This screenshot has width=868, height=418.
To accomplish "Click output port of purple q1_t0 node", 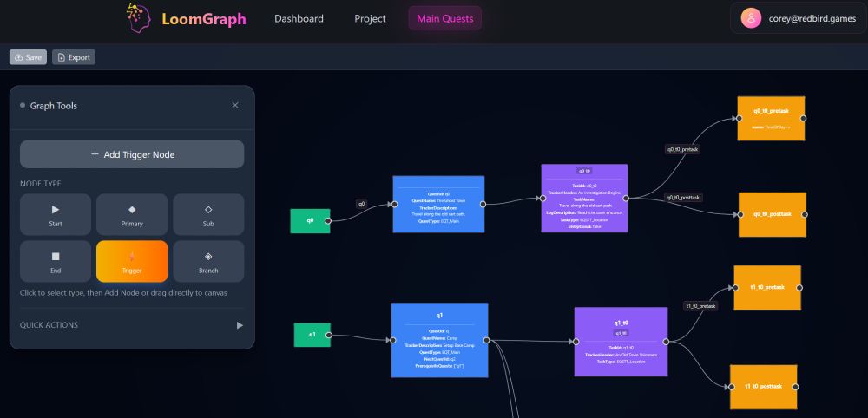I will pos(666,342).
